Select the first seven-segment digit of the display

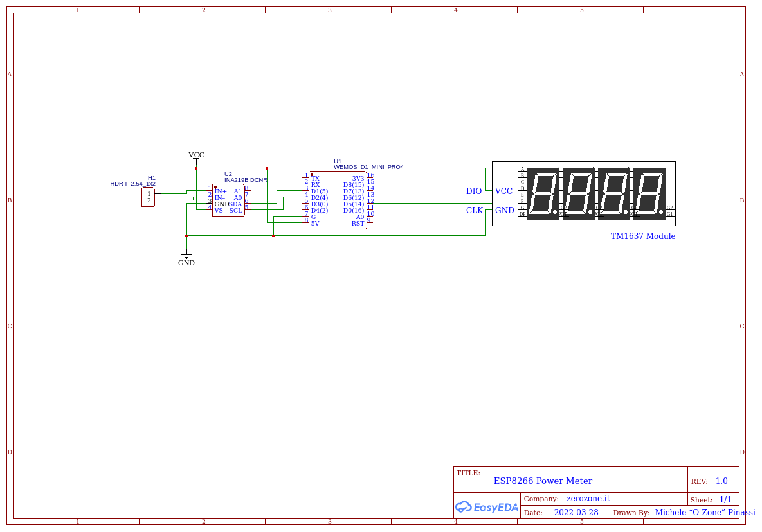coord(543,194)
